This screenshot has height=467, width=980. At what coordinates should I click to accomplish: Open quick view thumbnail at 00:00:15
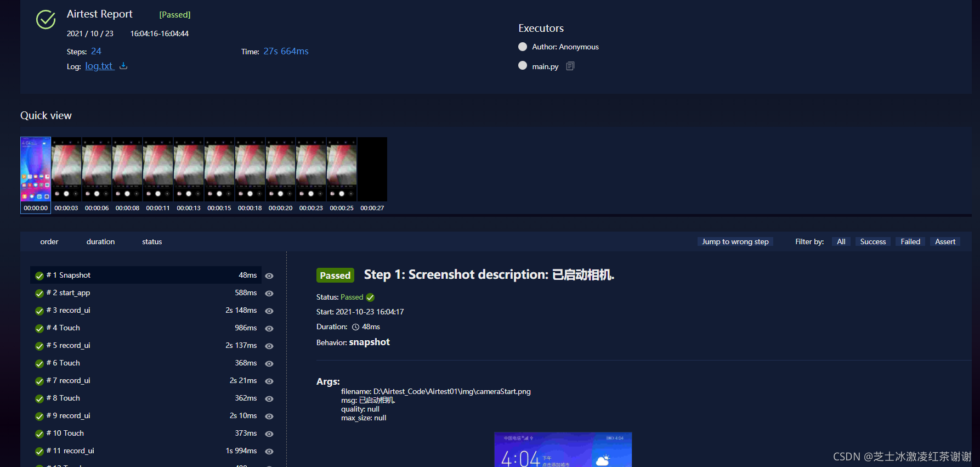(219, 169)
